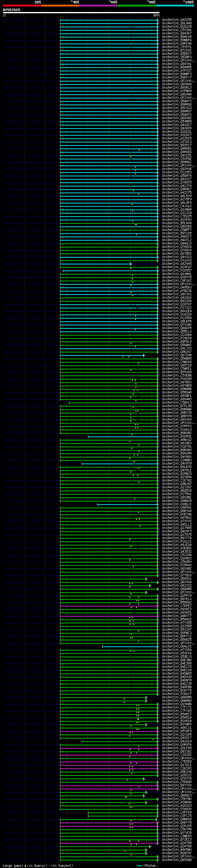The image size is (197, 868).
Task: Click label UniRef100_Q2MJK5
Action: coord(177,826)
